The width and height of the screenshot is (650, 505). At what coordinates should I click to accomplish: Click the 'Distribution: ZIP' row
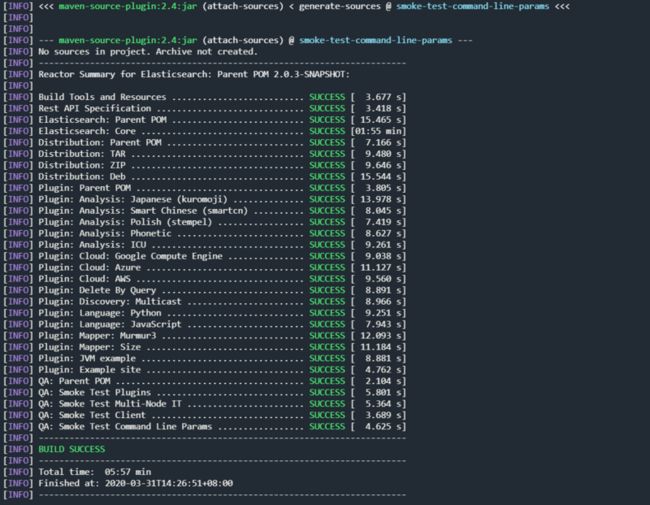(204, 165)
